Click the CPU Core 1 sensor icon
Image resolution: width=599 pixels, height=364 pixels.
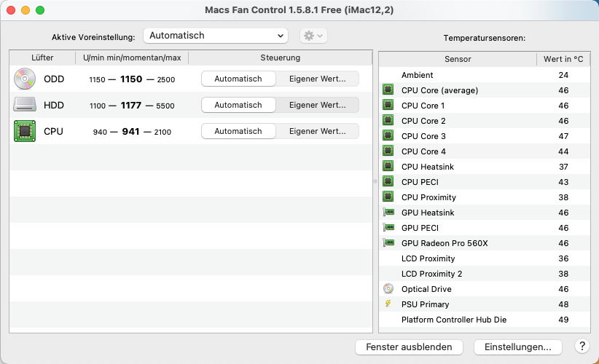tap(388, 106)
